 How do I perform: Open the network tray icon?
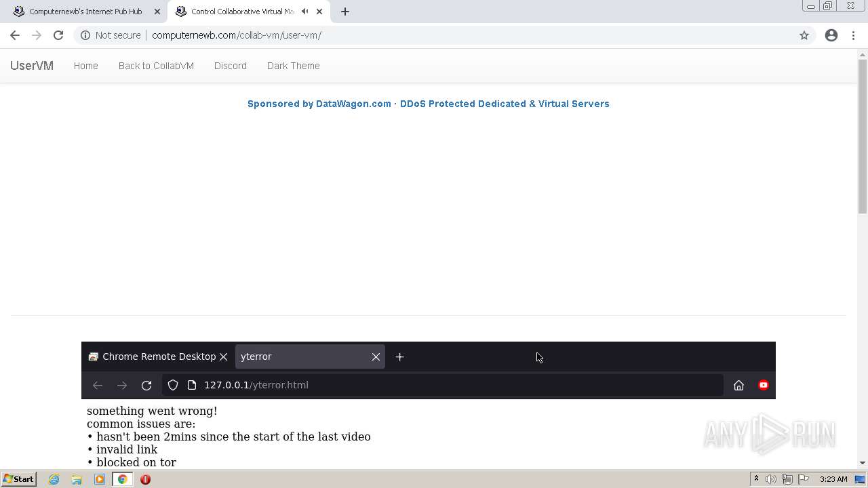[787, 479]
